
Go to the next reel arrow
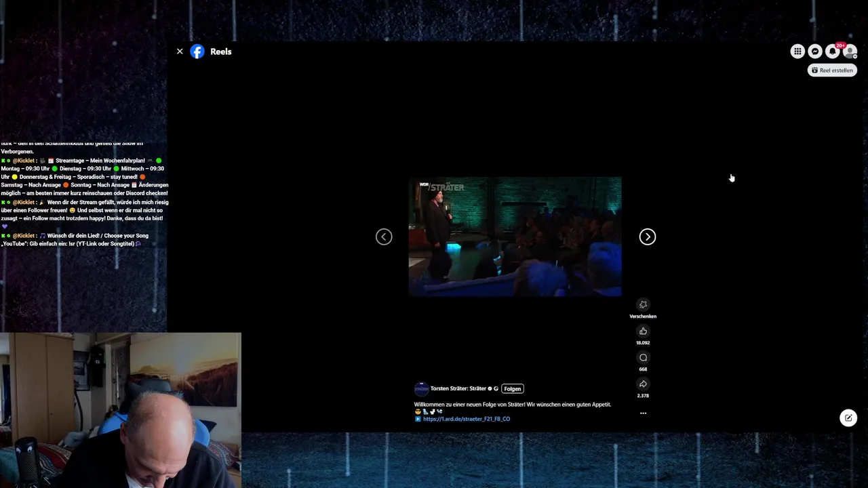(x=648, y=237)
